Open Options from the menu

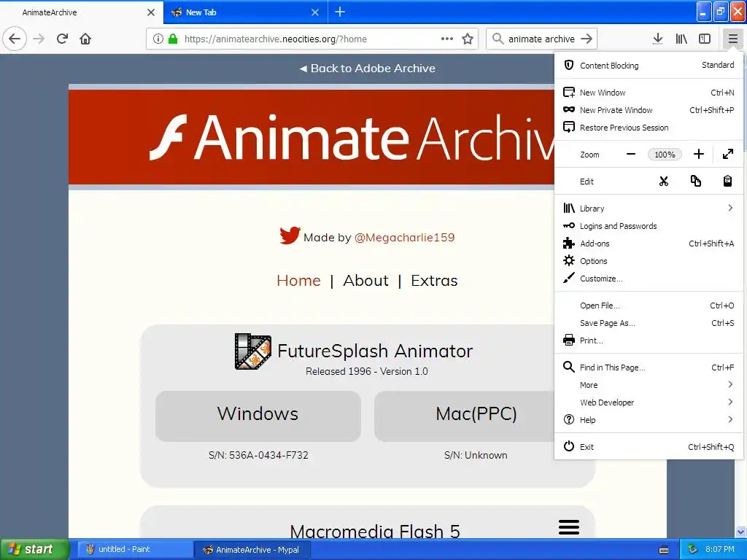pos(649,261)
